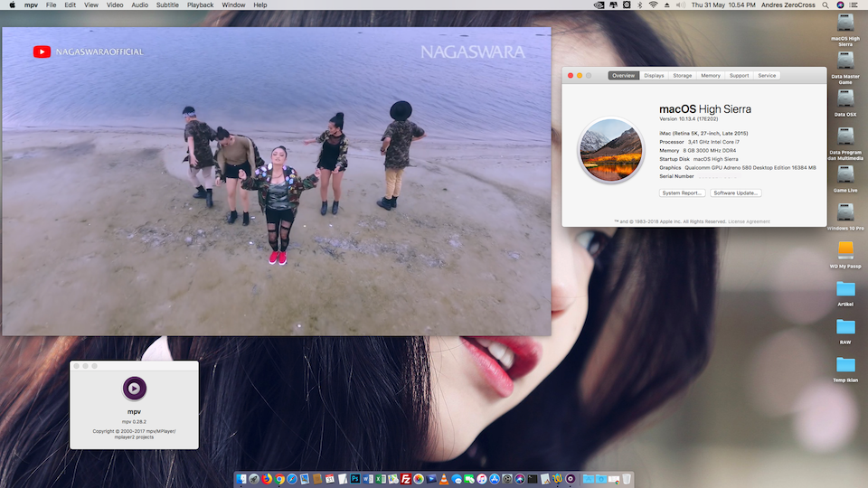868x488 pixels.
Task: Open Notification Center list icon
Action: point(854,5)
